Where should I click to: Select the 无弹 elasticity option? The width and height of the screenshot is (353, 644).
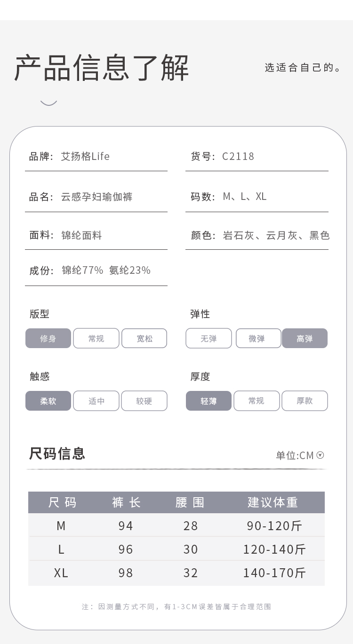coord(209,338)
